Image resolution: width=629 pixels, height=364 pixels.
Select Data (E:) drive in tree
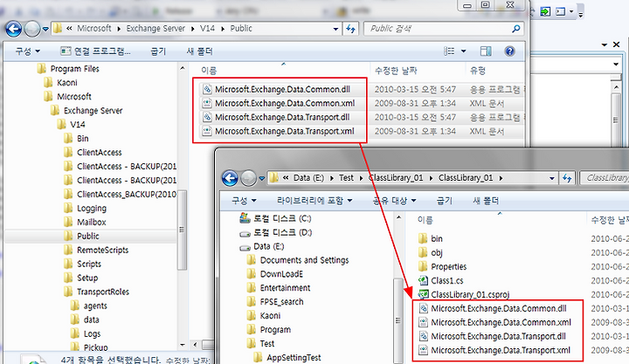[x=261, y=246]
